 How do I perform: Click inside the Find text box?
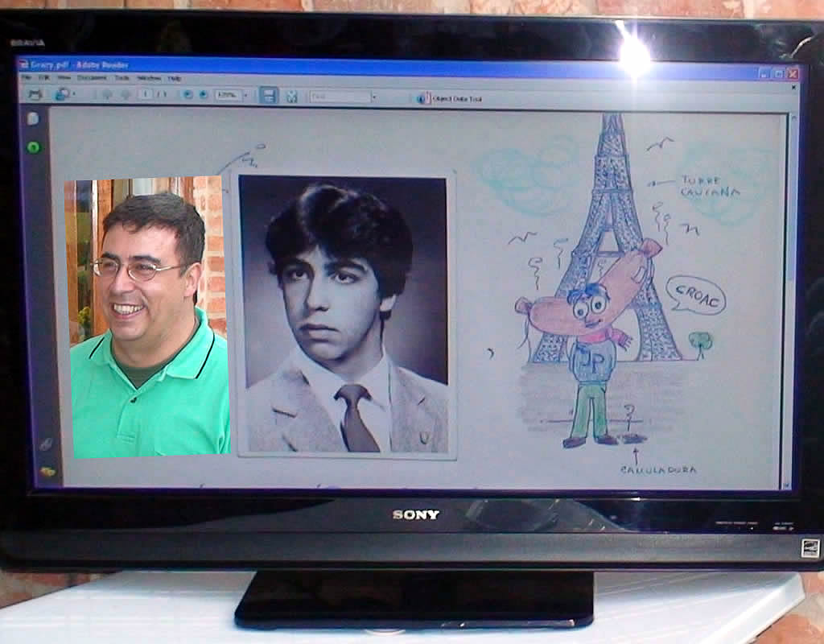point(340,97)
